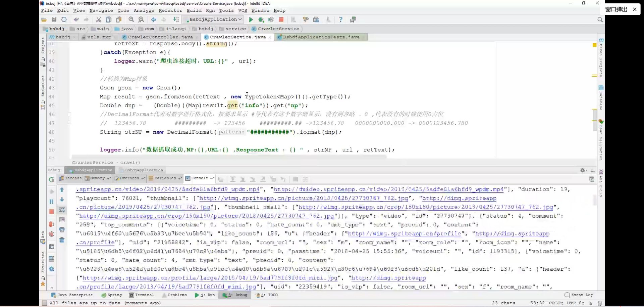Viewport: 644px width, 307px height.
Task: Click down arrow in console toolbar
Action: tap(62, 200)
